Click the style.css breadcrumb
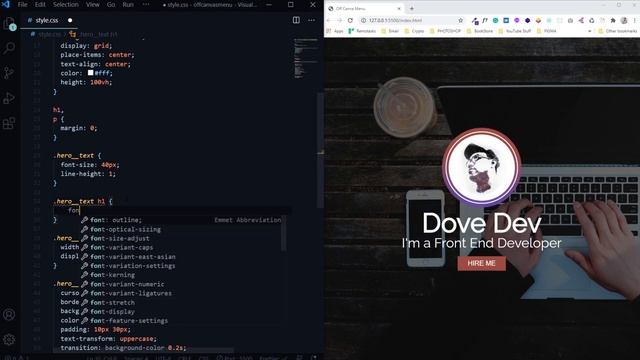This screenshot has width=640, height=360. pos(46,34)
